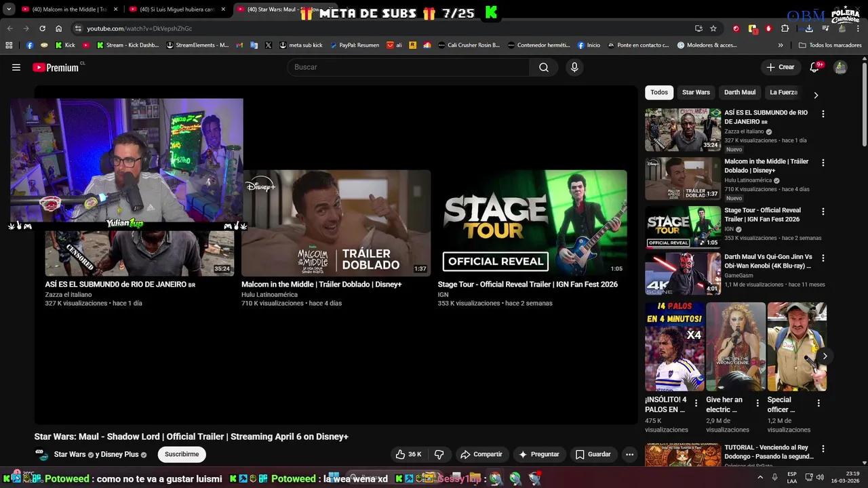Image resolution: width=868 pixels, height=488 pixels.
Task: Dislike the video with thumbs down
Action: (x=439, y=454)
